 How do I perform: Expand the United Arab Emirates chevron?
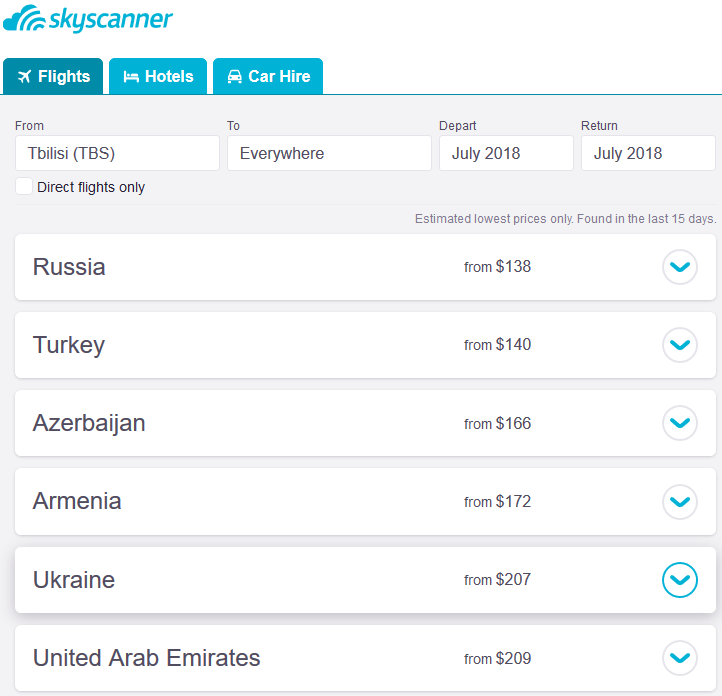click(680, 658)
